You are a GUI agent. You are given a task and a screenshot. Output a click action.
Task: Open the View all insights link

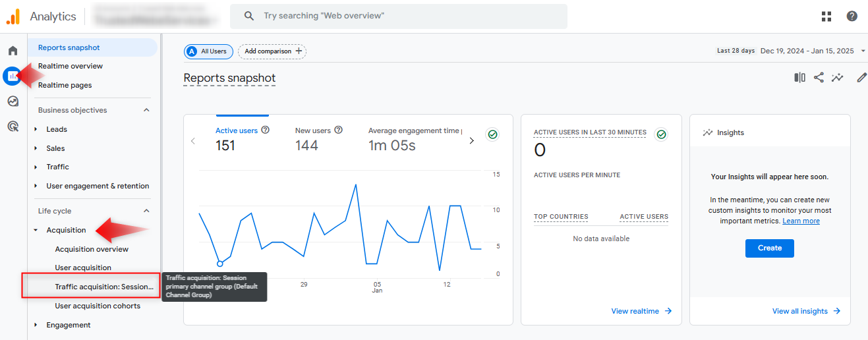coord(806,311)
